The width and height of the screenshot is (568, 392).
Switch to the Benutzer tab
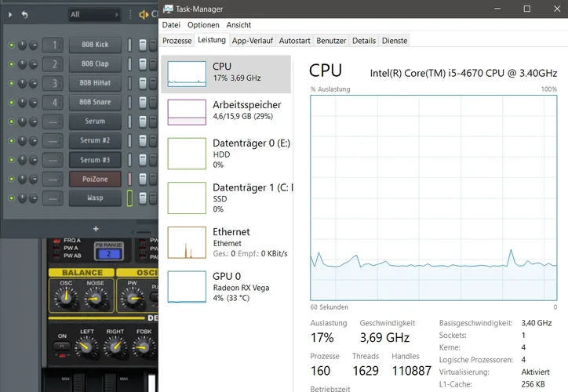point(331,41)
